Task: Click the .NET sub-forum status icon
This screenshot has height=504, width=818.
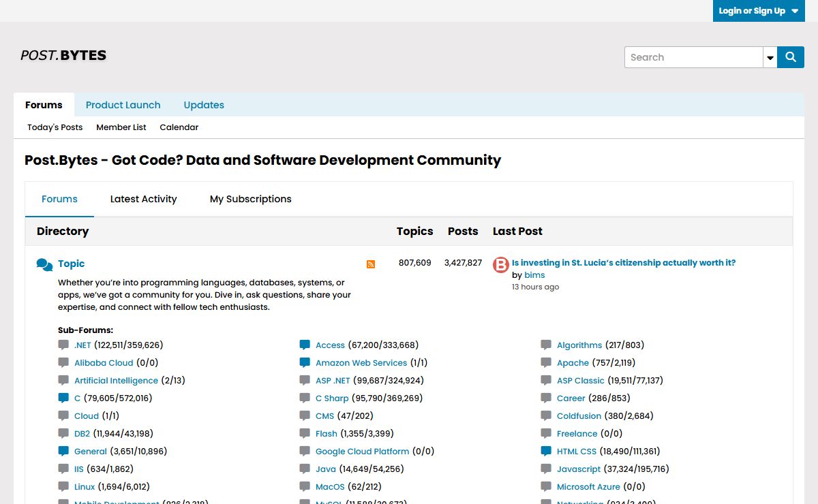Action: pos(63,345)
